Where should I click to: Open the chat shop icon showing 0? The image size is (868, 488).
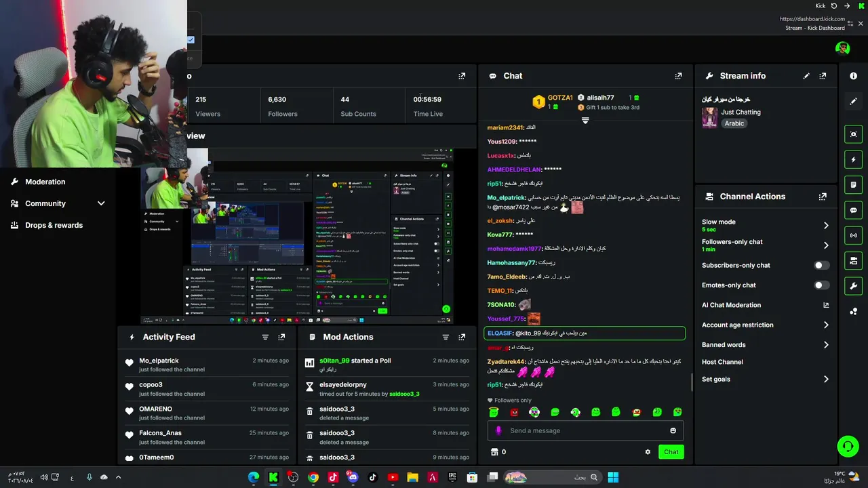point(498,452)
